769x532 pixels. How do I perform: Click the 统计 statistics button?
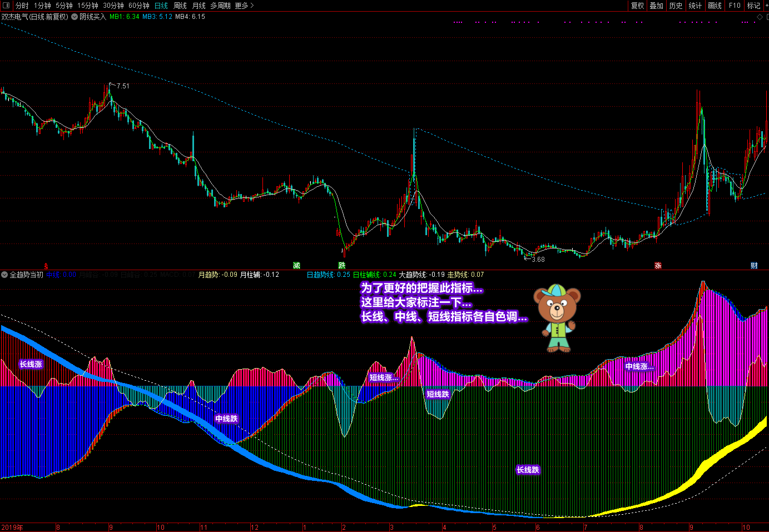(x=695, y=6)
